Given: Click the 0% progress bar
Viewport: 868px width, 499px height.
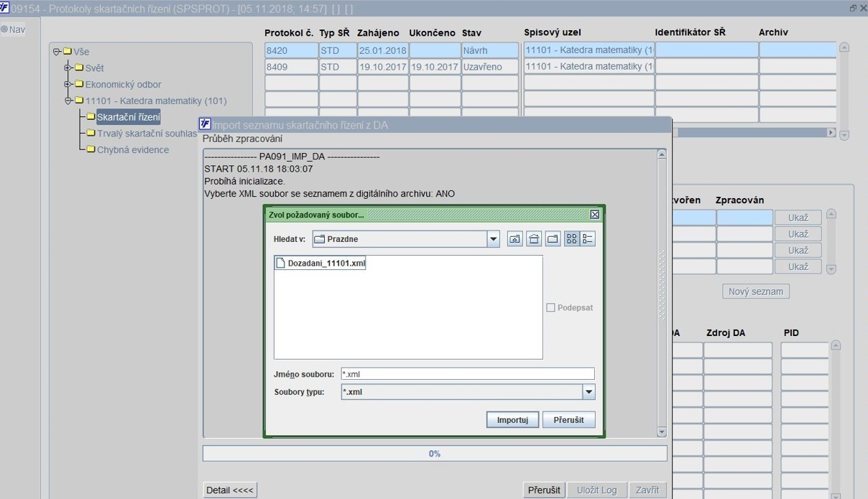Looking at the screenshot, I should (x=435, y=454).
